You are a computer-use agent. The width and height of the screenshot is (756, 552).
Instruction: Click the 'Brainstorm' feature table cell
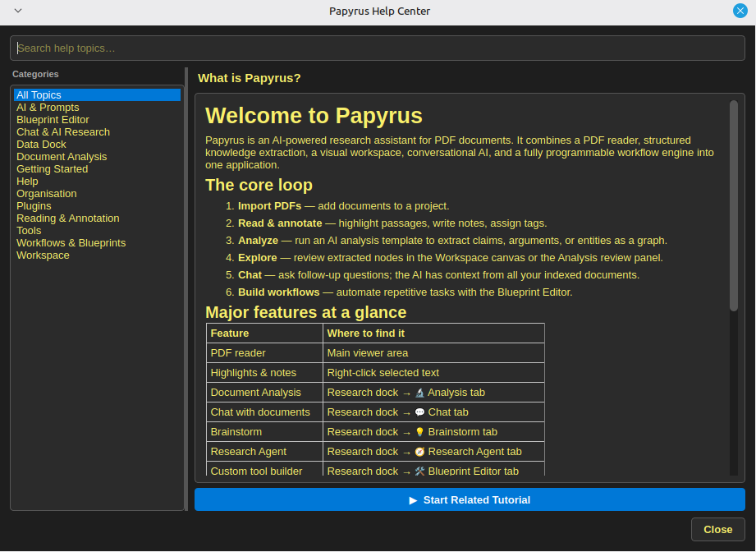point(264,432)
